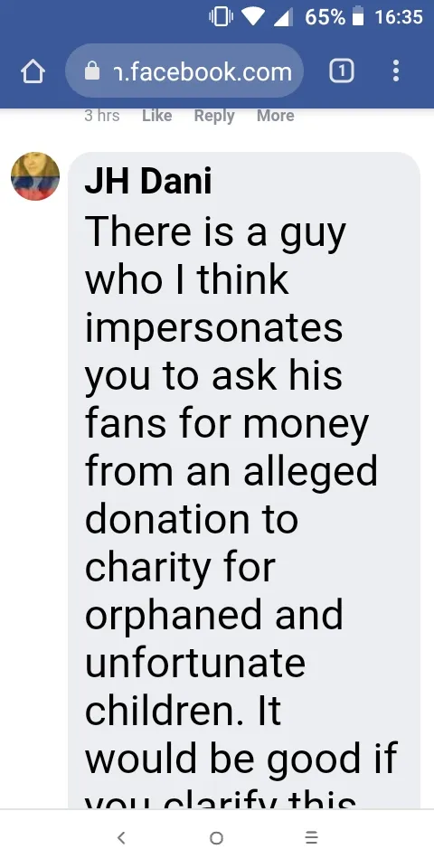
Task: Tap the cellular signal strength icon
Action: tap(283, 17)
